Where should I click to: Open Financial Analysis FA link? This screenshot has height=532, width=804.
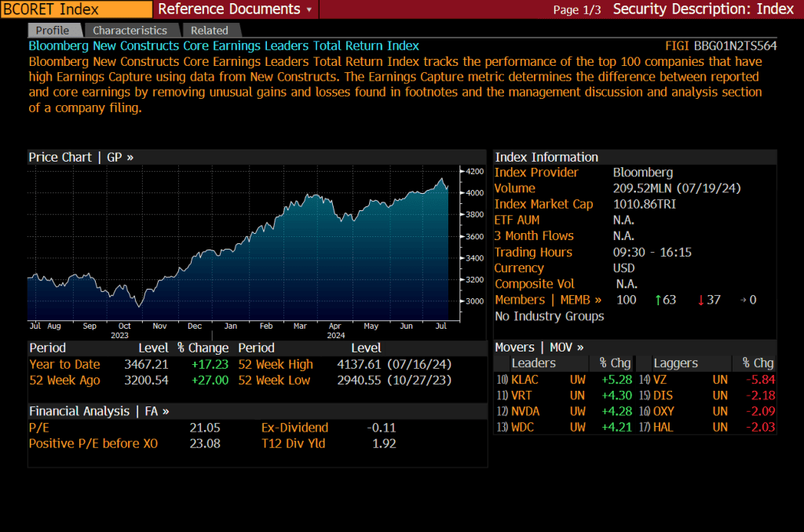(x=99, y=411)
